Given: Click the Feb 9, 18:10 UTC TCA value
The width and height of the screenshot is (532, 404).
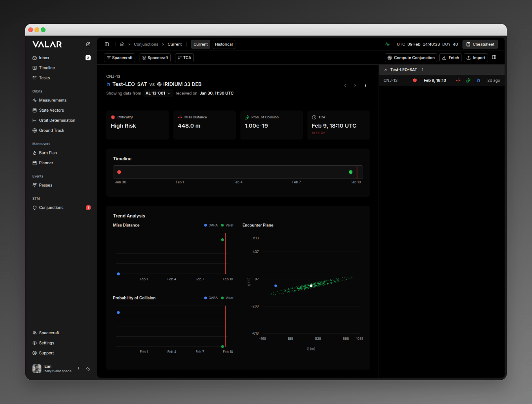Looking at the screenshot, I should 334,126.
